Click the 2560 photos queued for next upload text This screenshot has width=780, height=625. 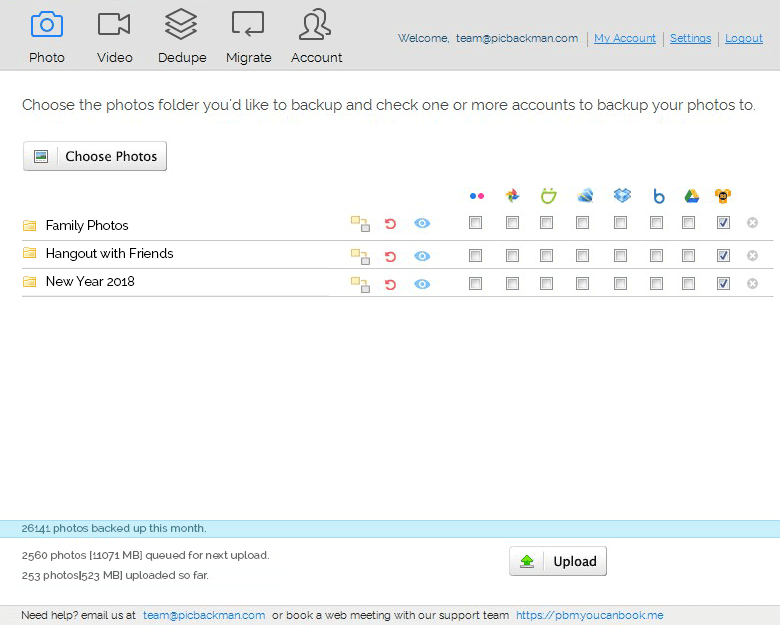tap(145, 555)
